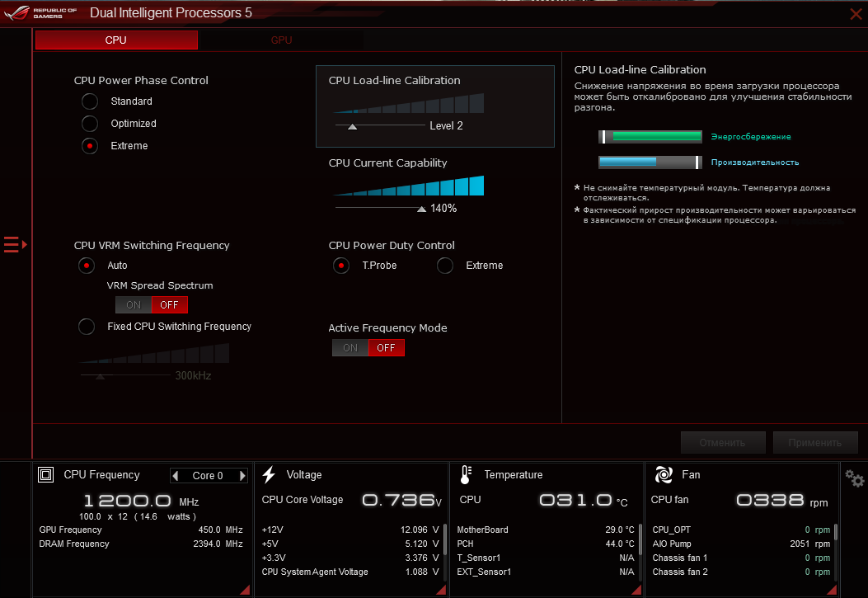Choose Fixed CPU Switching Frequency option
The image size is (868, 598).
coord(87,327)
